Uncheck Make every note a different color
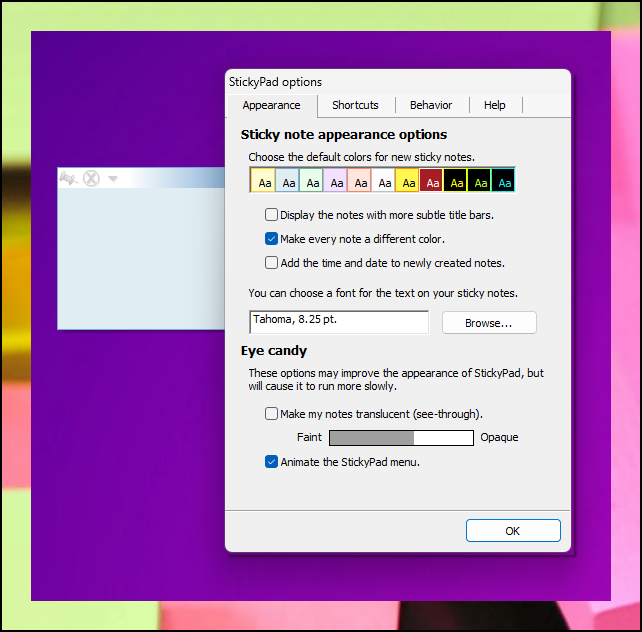Viewport: 642px width, 632px height. [271, 239]
